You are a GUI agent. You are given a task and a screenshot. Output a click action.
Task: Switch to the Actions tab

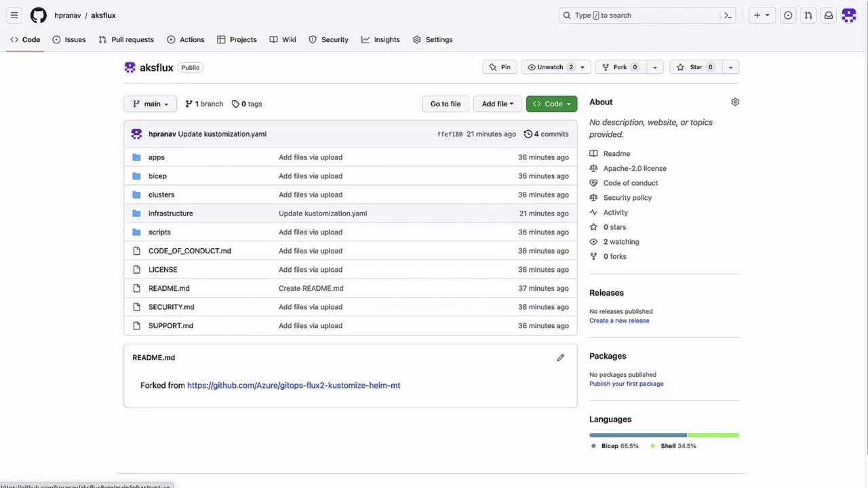click(185, 39)
